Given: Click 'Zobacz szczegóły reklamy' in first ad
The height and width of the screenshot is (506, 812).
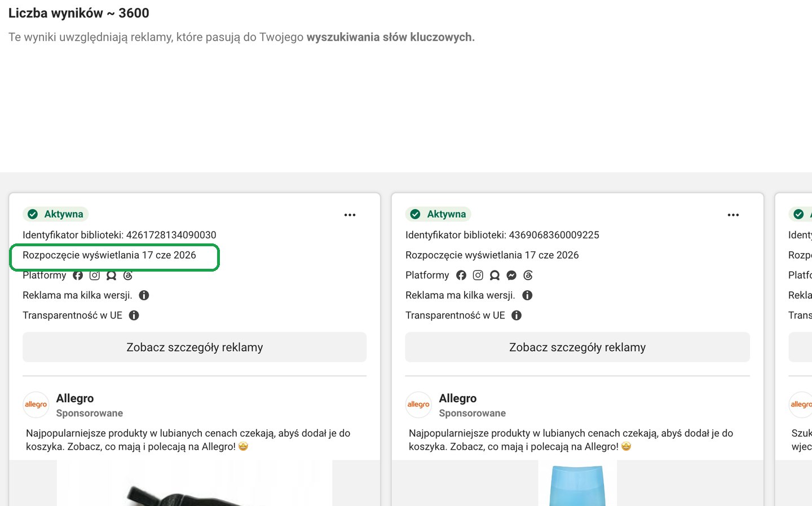Looking at the screenshot, I should [195, 347].
